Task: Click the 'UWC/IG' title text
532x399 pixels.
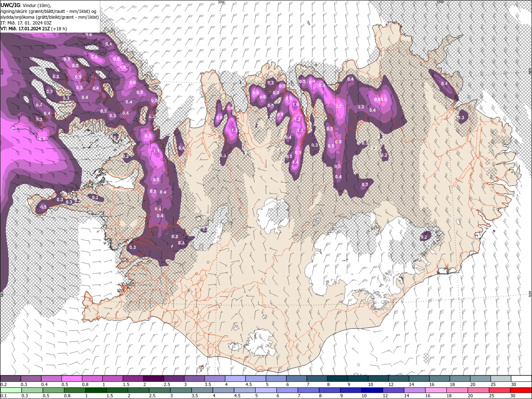Action: pyautogui.click(x=10, y=5)
